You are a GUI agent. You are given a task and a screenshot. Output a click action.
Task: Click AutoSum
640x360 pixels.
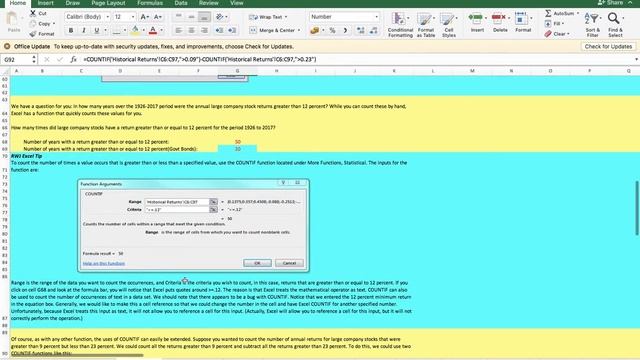562,13
